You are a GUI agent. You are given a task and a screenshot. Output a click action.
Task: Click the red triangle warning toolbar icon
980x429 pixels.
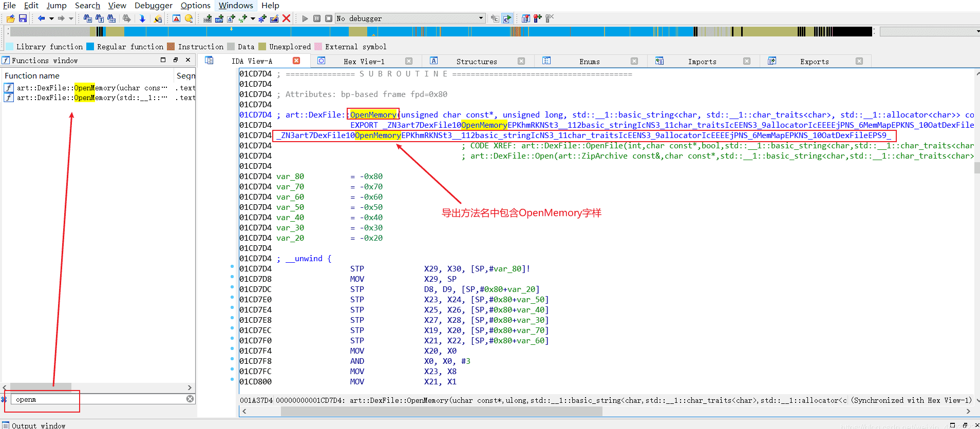[x=176, y=18]
